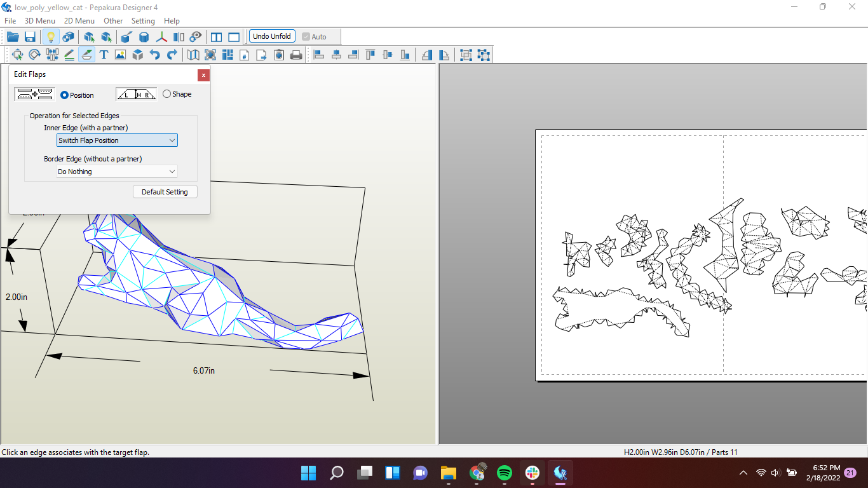Rotate selected part counterclockwise
The height and width of the screenshot is (488, 868).
426,55
